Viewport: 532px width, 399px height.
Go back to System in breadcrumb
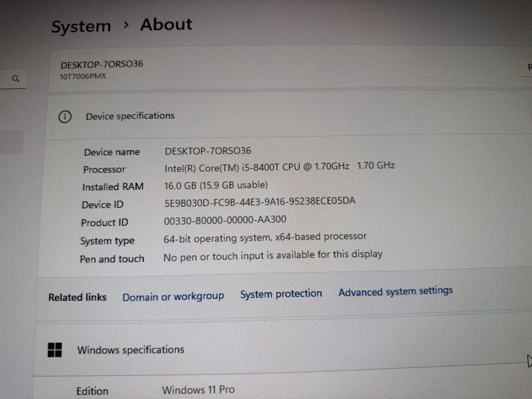click(x=81, y=26)
